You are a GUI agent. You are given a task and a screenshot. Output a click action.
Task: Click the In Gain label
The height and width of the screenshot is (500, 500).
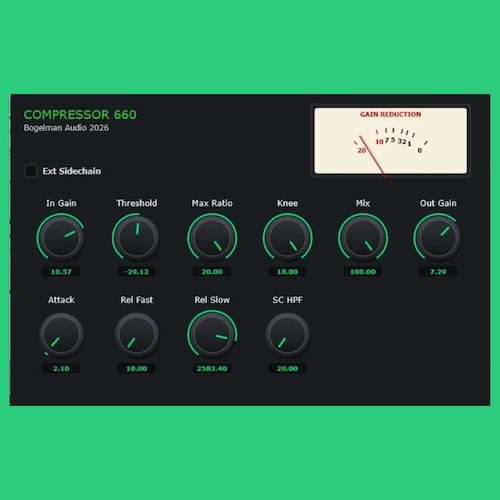pyautogui.click(x=61, y=203)
